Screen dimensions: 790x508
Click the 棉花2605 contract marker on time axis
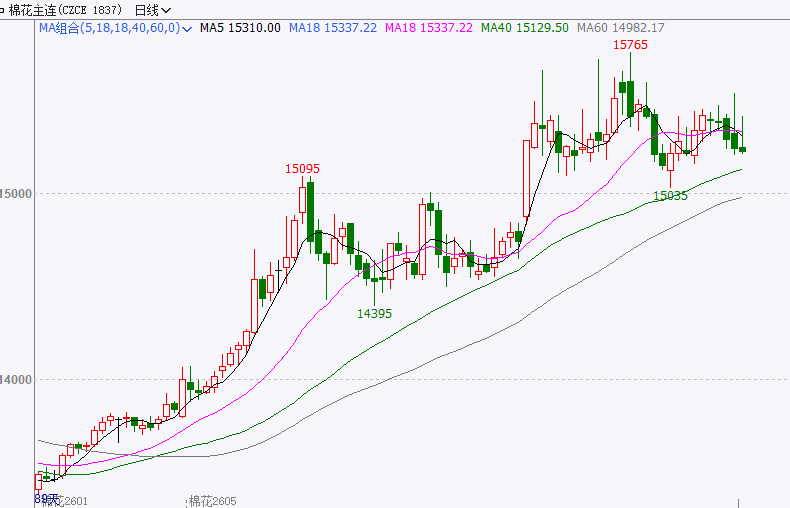[x=215, y=500]
